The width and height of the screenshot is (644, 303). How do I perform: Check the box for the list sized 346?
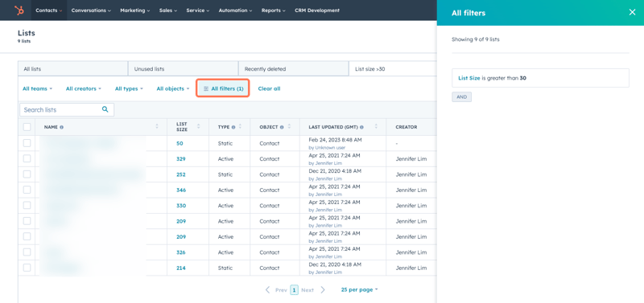(x=27, y=190)
